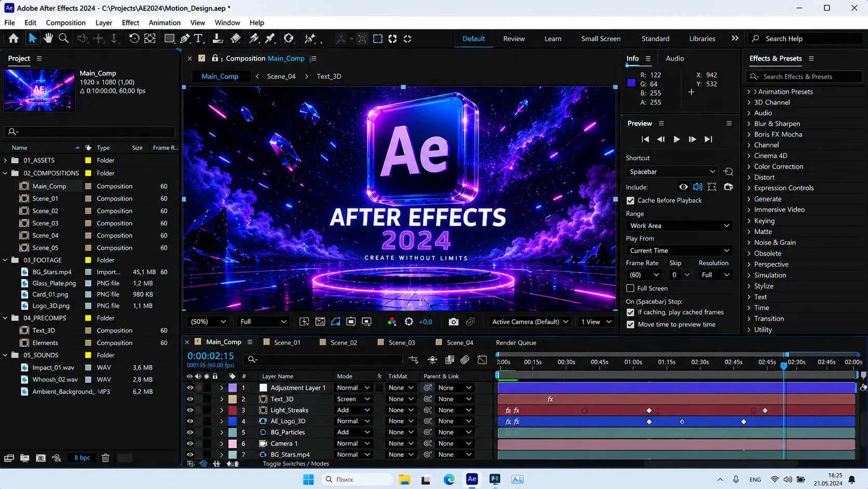Reset the preview shortcut settings icon
This screenshot has height=489, width=868.
[728, 171]
